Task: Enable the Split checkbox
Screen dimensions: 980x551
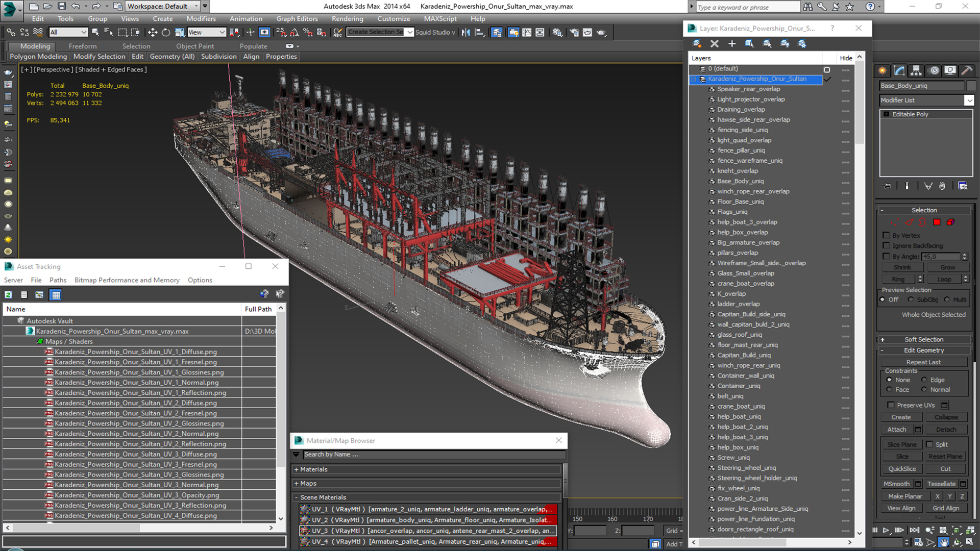Action: coord(929,444)
